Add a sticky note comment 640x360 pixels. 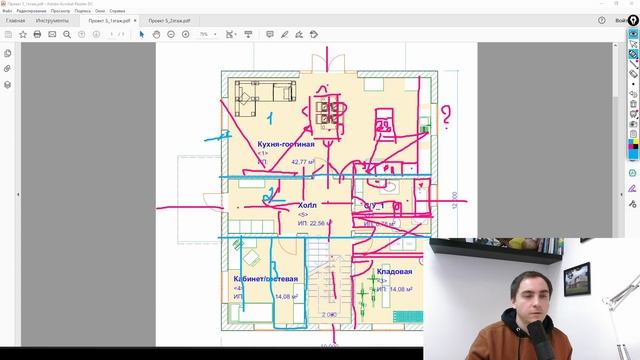(270, 35)
